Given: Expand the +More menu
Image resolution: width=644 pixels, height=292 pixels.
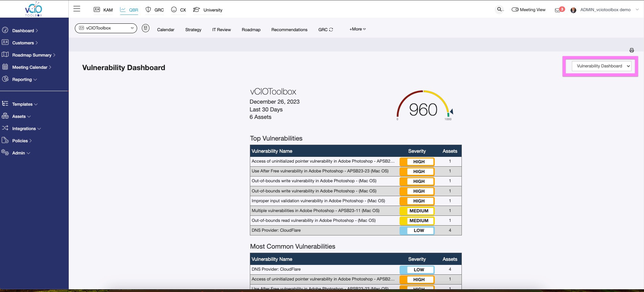Looking at the screenshot, I should tap(358, 29).
